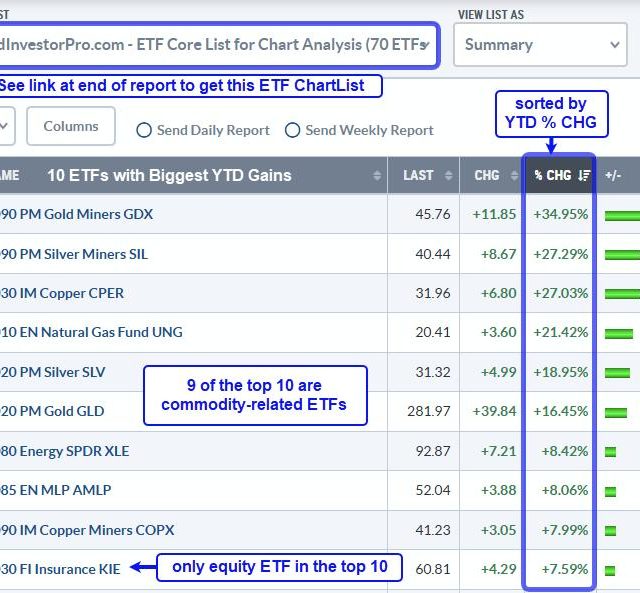Sort by the NAME column arrows
Viewport: 640px width, 593px height.
[377, 176]
